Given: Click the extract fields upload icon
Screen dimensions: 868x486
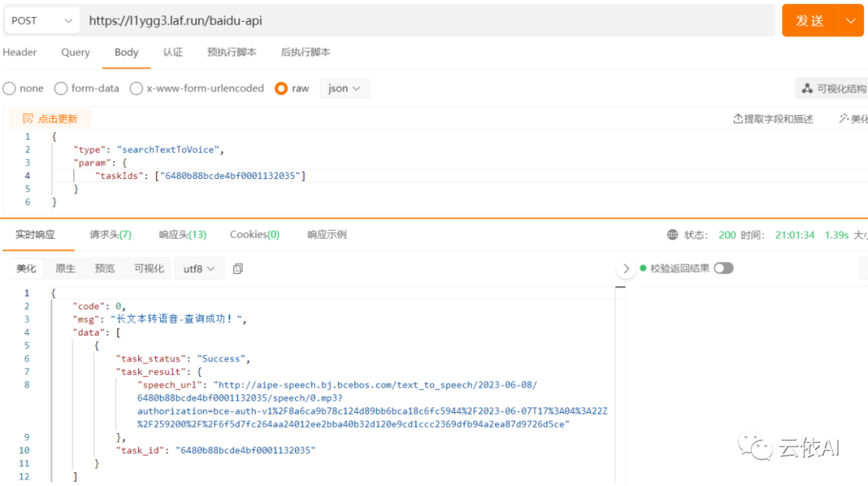Looking at the screenshot, I should (737, 118).
